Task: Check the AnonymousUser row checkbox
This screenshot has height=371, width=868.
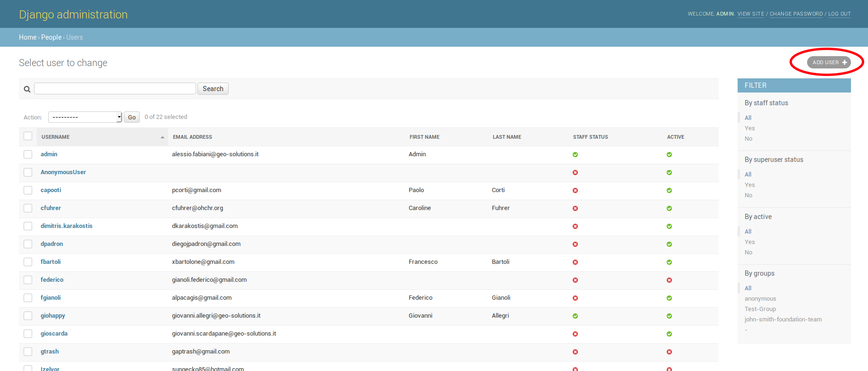Action: (28, 172)
